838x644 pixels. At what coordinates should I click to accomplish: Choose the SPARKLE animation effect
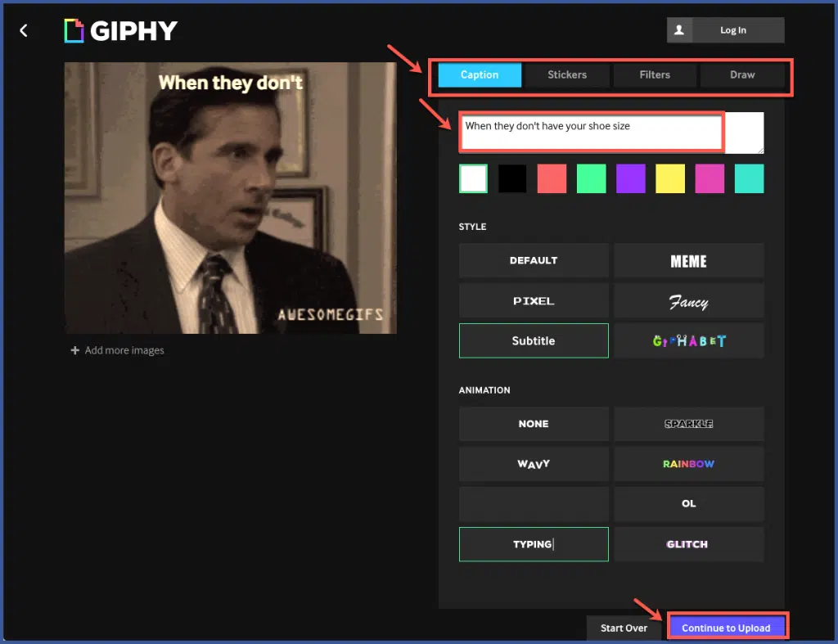tap(688, 424)
